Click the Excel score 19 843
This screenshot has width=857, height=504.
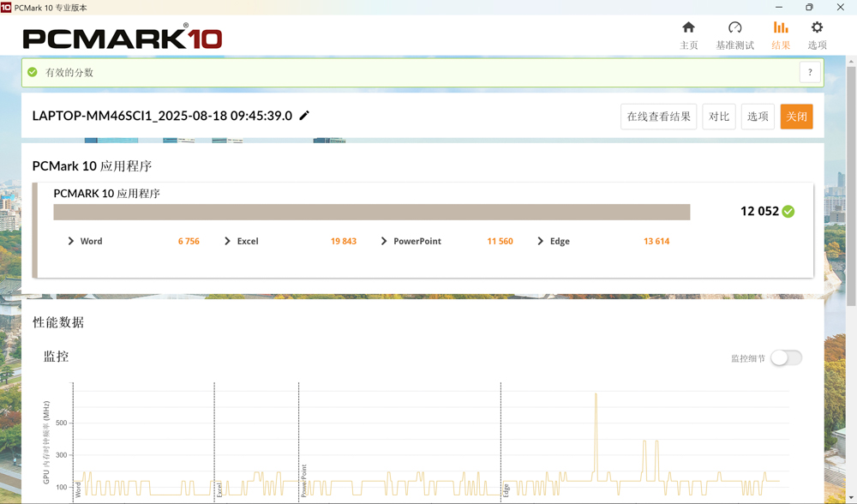(x=344, y=241)
